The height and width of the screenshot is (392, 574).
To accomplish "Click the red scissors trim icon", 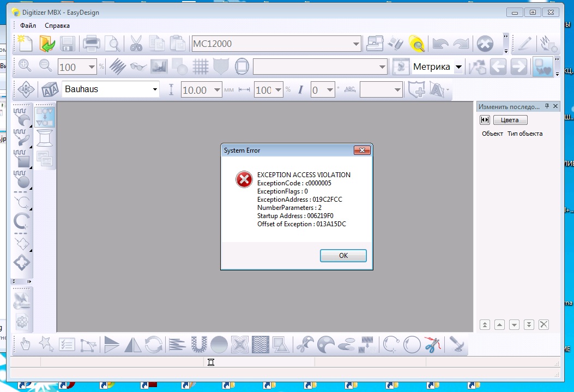I will [x=433, y=345].
